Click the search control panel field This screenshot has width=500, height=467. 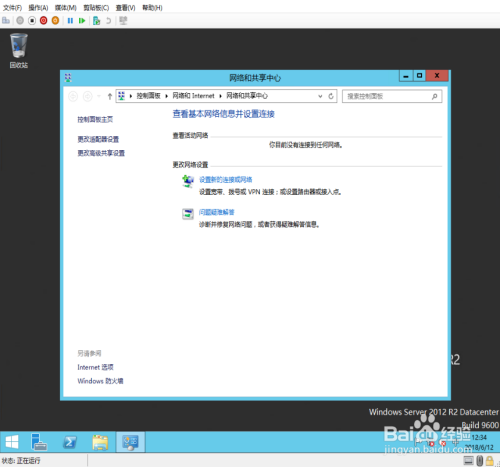(392, 96)
